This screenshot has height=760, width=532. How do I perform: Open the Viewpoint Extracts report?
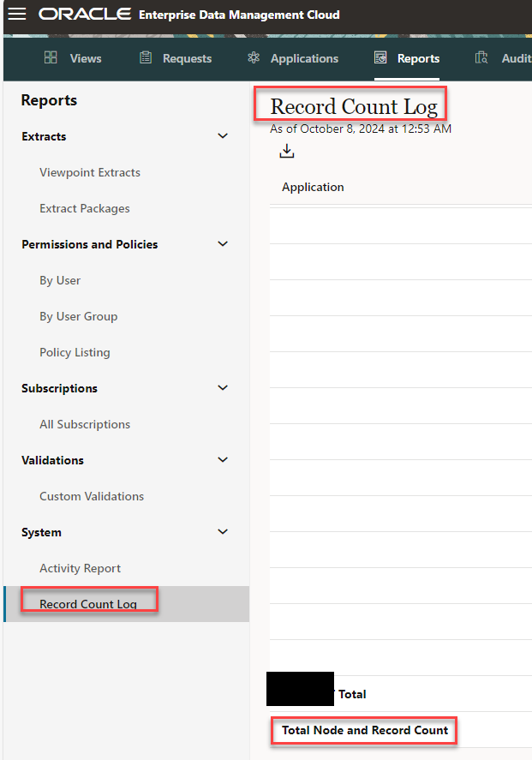pyautogui.click(x=90, y=172)
